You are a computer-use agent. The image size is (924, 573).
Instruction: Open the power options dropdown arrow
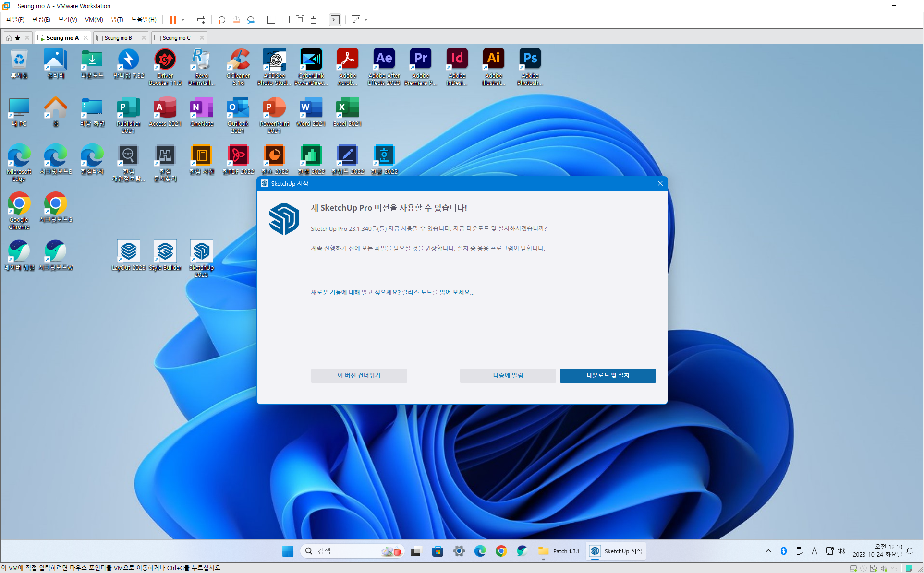click(183, 20)
